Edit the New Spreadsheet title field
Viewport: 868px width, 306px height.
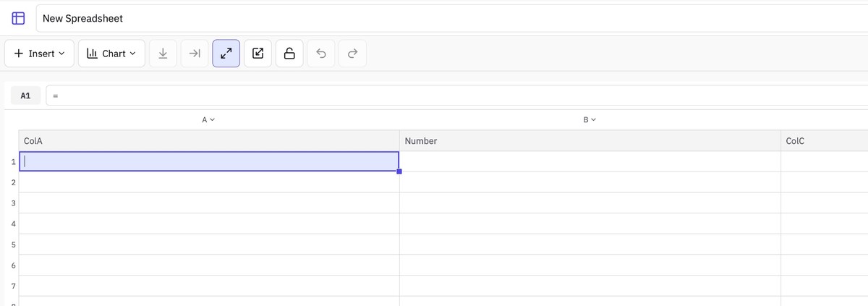[x=452, y=18]
